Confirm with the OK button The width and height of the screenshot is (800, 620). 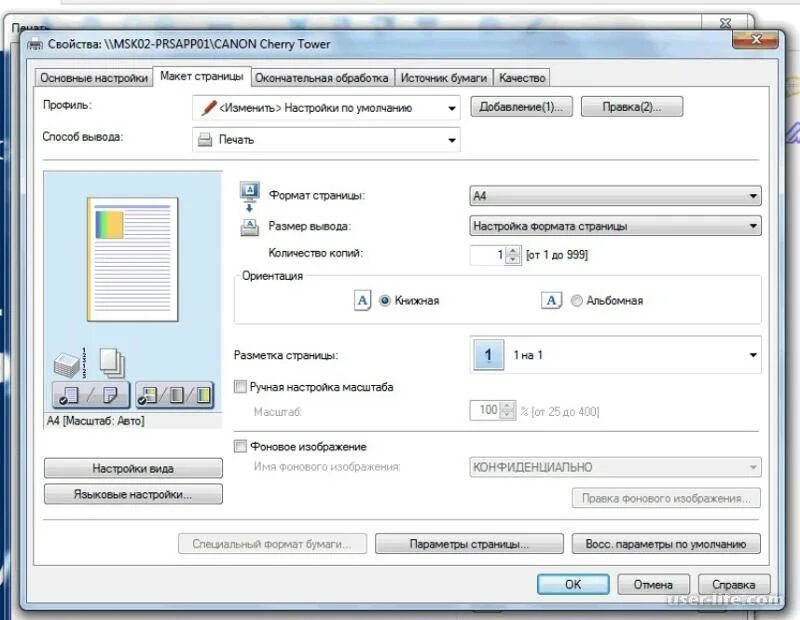(573, 584)
